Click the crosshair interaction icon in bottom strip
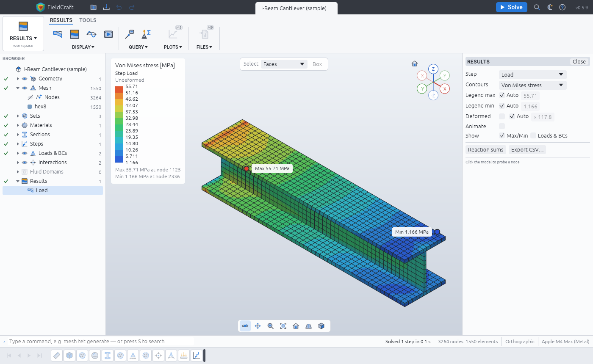593x364 pixels. [x=158, y=356]
